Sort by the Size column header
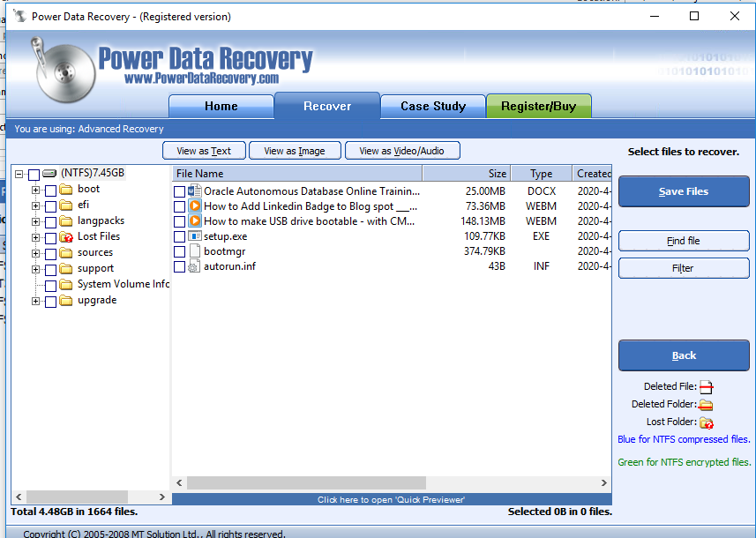Viewport: 756px width, 538px height. 467,174
